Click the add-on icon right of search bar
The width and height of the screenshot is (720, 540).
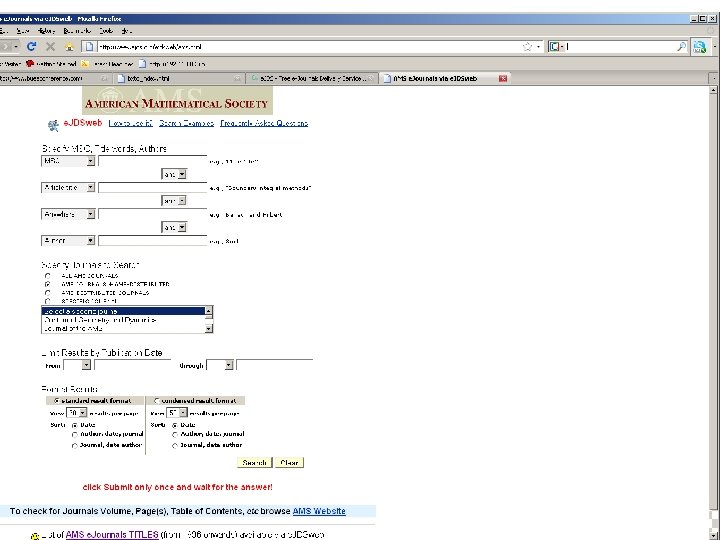tap(699, 46)
